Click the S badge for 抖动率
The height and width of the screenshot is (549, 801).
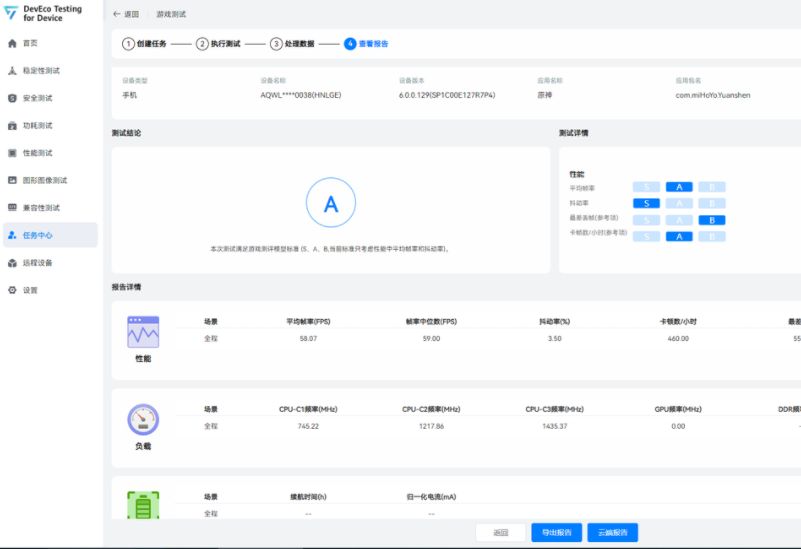tap(646, 203)
